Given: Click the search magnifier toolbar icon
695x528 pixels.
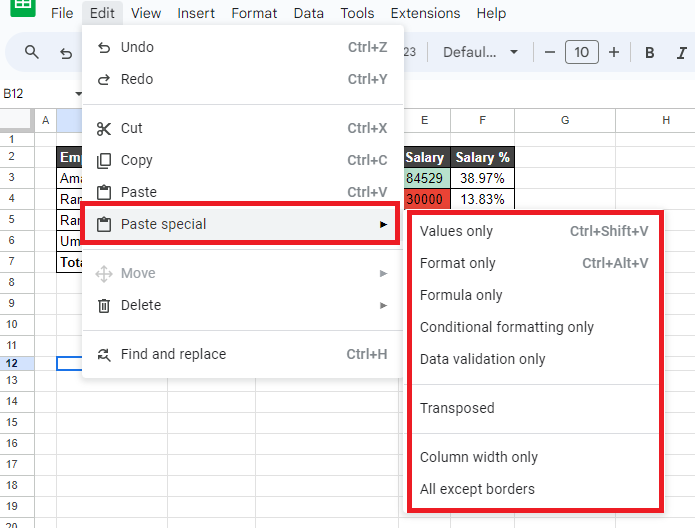Looking at the screenshot, I should 31,52.
